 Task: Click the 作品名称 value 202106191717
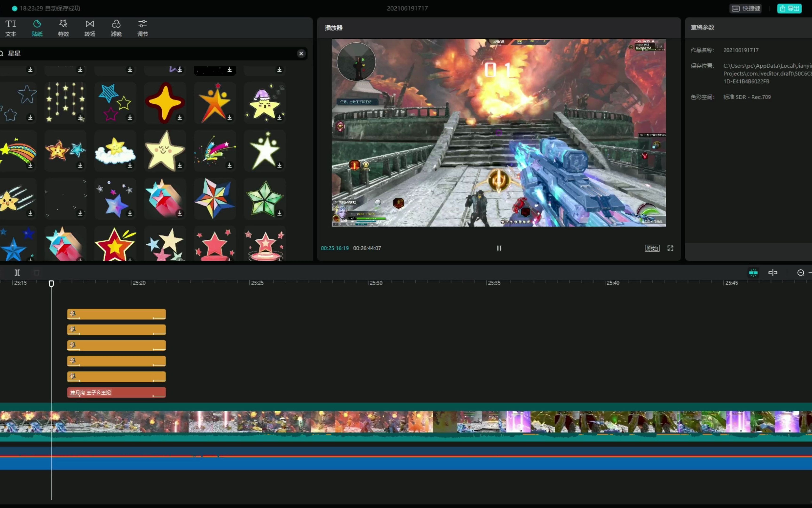tap(741, 50)
